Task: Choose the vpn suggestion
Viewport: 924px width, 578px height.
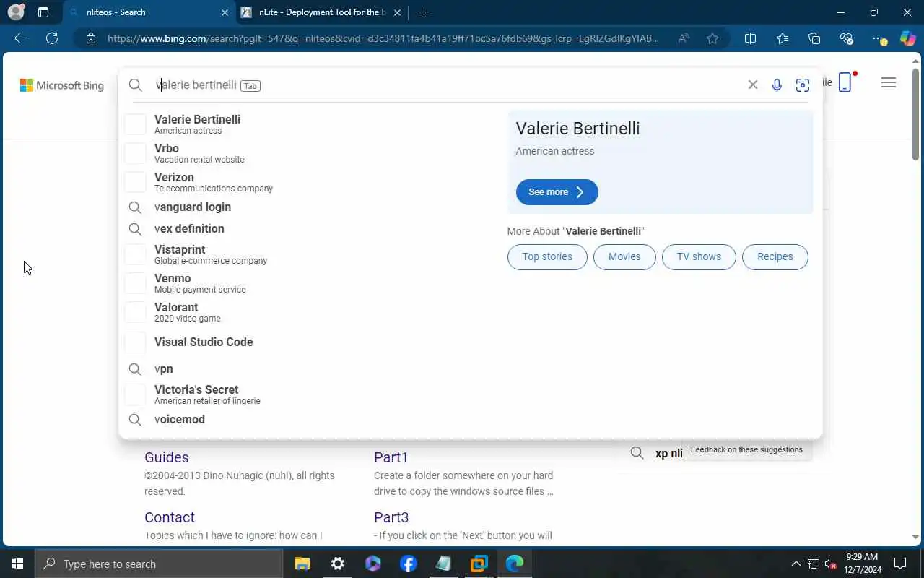Action: coord(310,369)
